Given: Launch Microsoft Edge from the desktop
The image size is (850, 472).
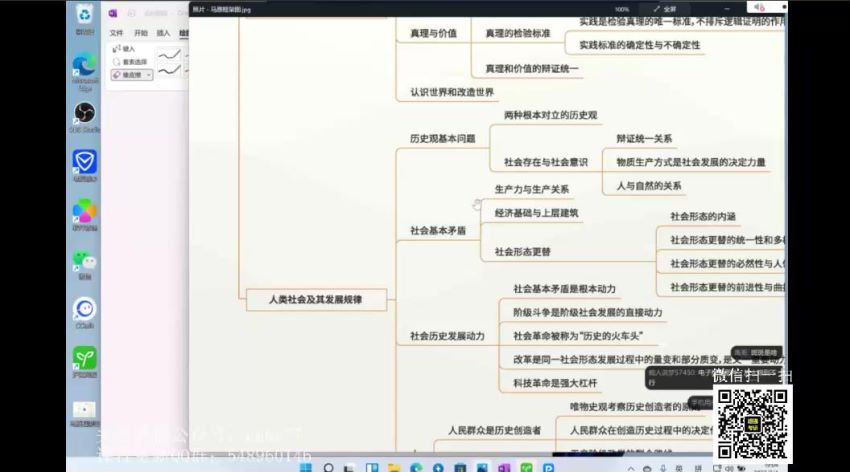Looking at the screenshot, I should pyautogui.click(x=85, y=66).
